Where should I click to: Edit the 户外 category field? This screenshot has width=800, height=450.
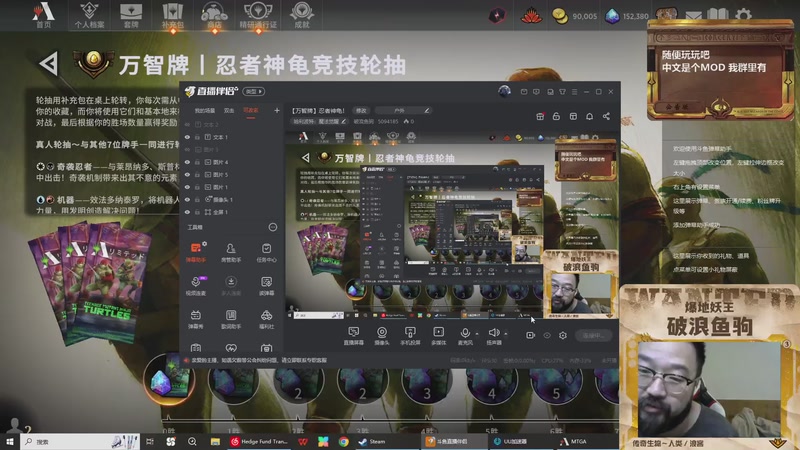[403, 110]
